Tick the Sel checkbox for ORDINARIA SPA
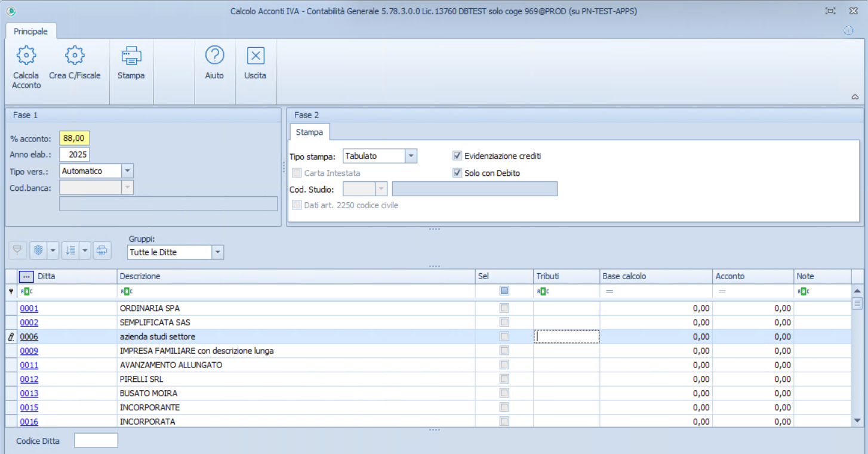 504,308
